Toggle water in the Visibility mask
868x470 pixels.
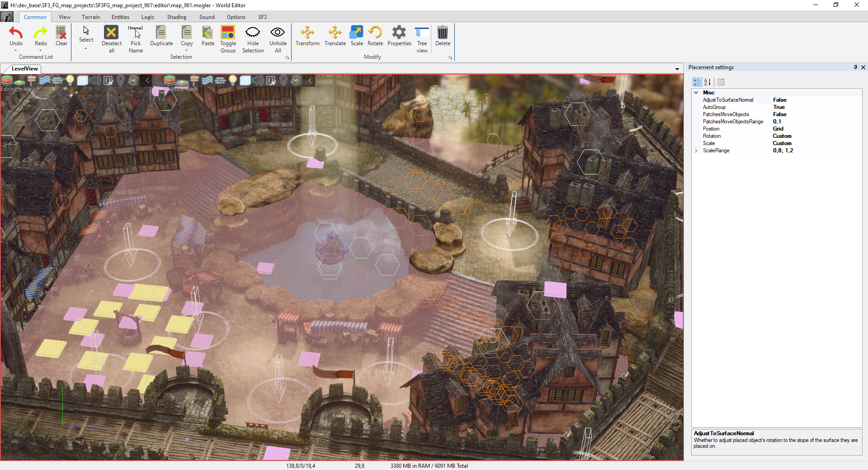pos(207,80)
